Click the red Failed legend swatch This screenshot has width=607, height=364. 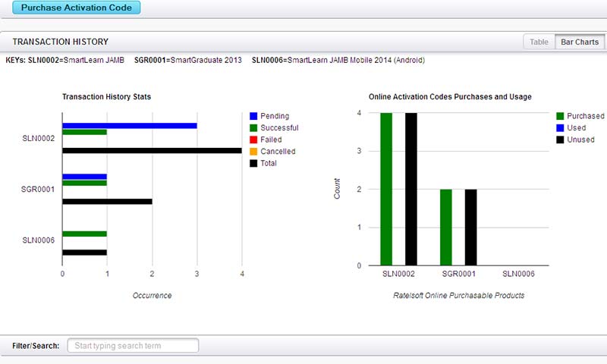point(254,140)
